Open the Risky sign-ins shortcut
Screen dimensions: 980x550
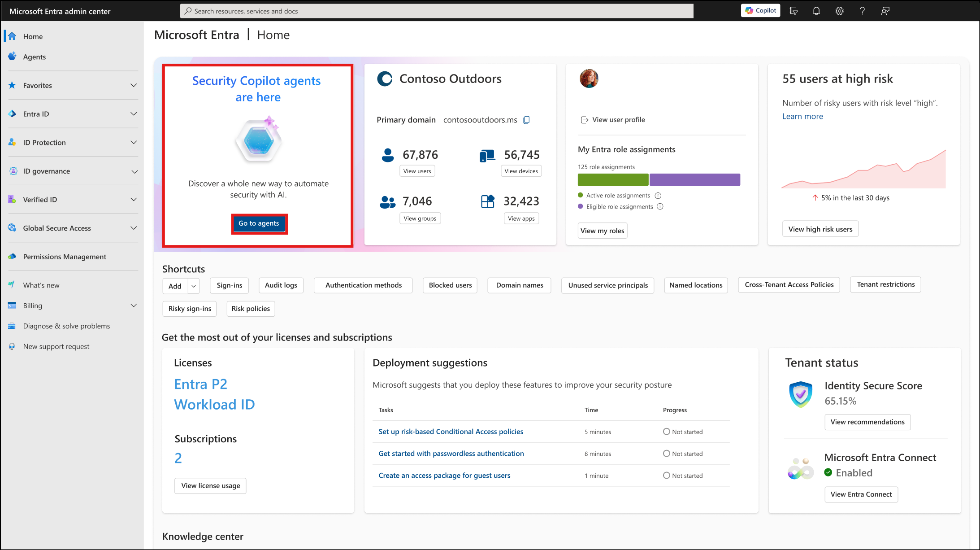(x=190, y=309)
